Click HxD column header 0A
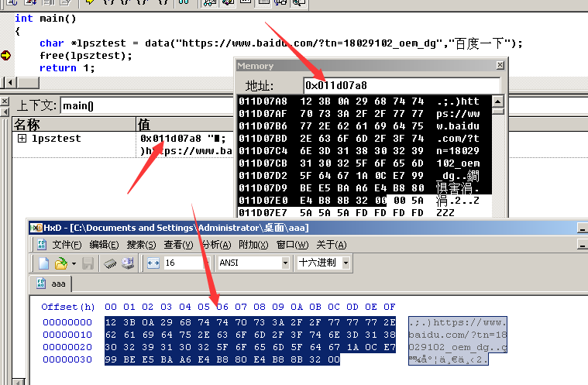Screen dimensions: 588x385 click(x=297, y=307)
